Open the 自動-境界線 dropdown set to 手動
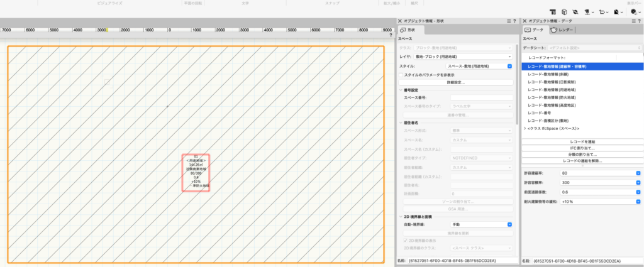Image resolution: width=644 pixels, height=267 pixels. coord(481,224)
